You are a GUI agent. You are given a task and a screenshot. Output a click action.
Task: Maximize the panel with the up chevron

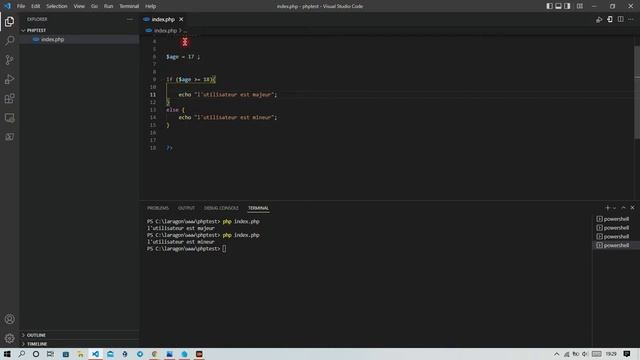[623, 208]
